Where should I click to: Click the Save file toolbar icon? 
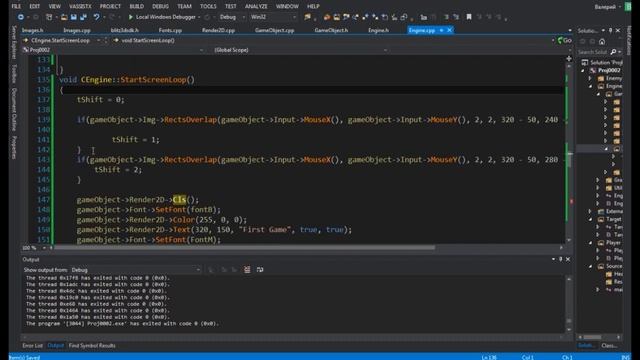(74, 17)
